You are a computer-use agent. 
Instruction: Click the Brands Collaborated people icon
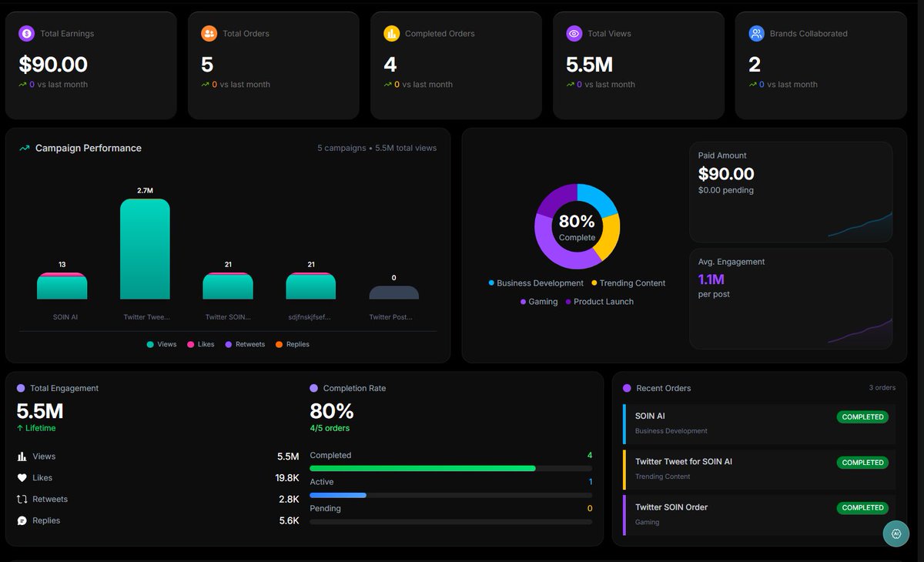757,33
